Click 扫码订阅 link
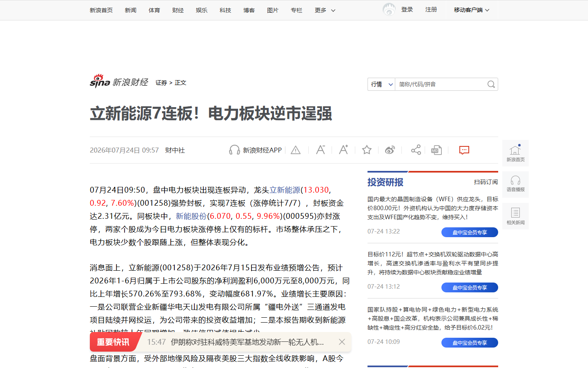The width and height of the screenshot is (588, 368). pos(486,182)
